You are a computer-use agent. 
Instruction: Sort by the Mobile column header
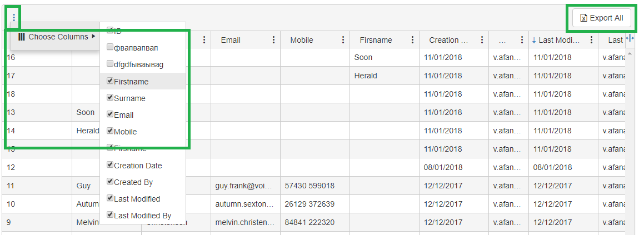302,40
